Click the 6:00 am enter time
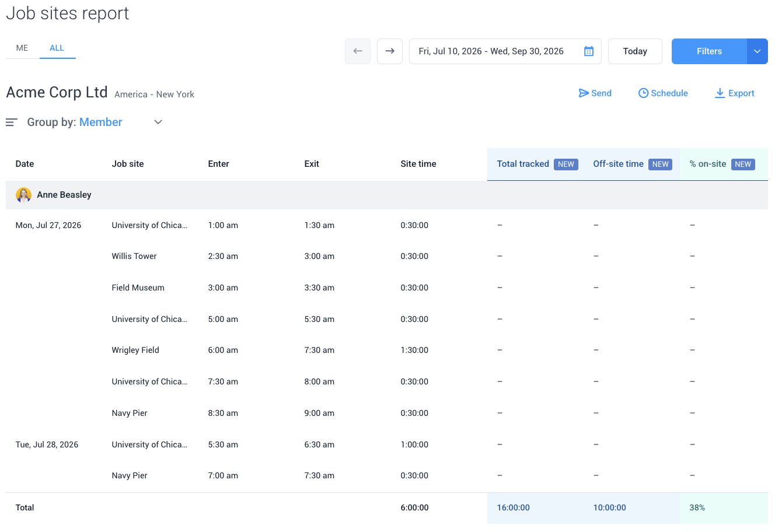Screen dimensions: 775x532 pyautogui.click(x=223, y=350)
